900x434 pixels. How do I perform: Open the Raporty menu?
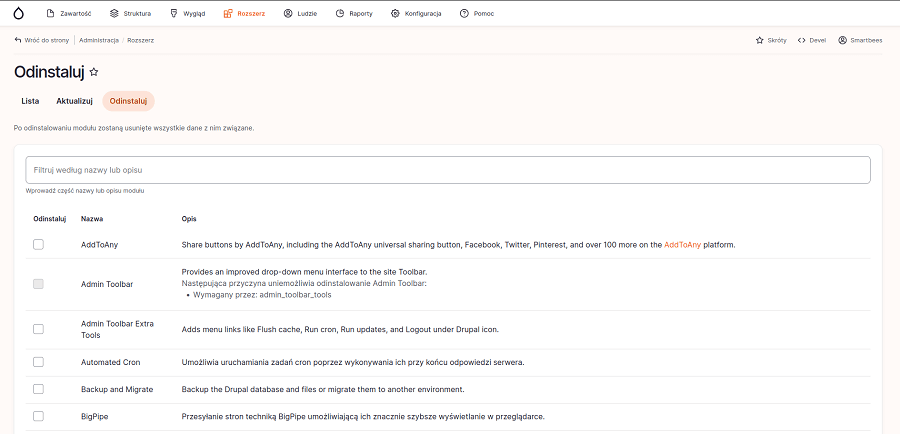click(354, 13)
